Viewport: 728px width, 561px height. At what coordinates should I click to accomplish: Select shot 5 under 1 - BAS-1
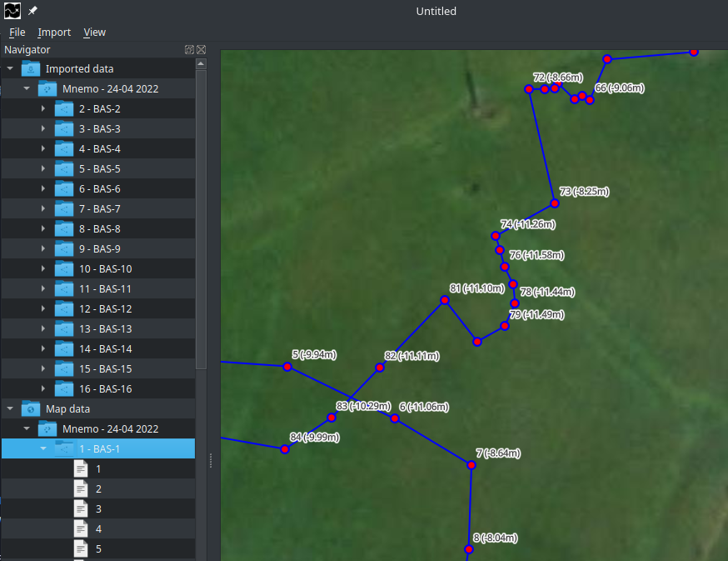tap(98, 548)
